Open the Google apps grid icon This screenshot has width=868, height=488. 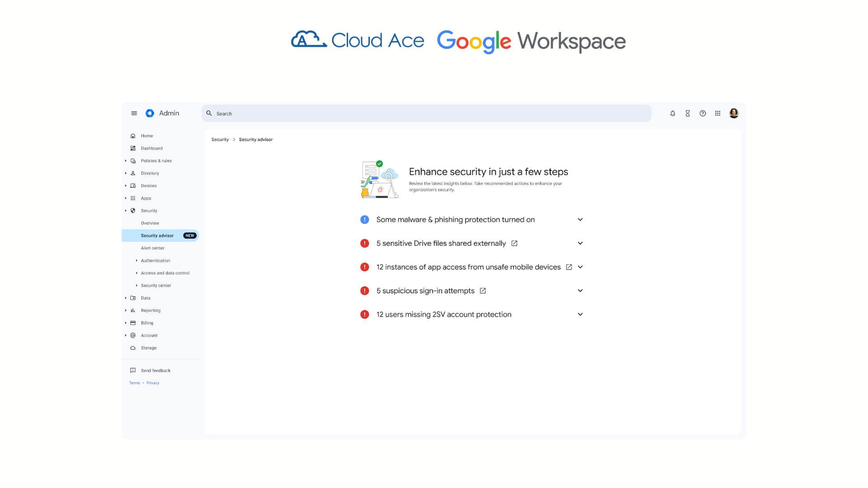click(717, 113)
